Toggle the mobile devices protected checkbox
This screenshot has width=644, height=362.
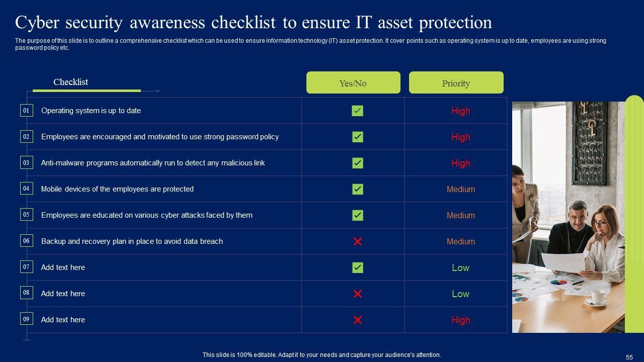tap(358, 189)
